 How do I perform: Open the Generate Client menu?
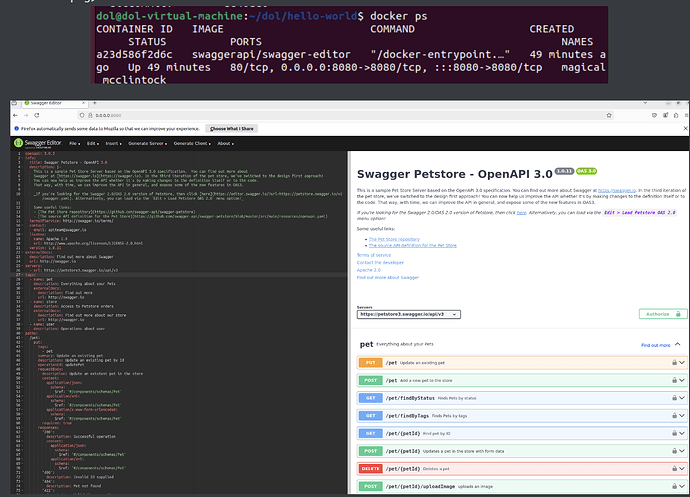(194, 143)
